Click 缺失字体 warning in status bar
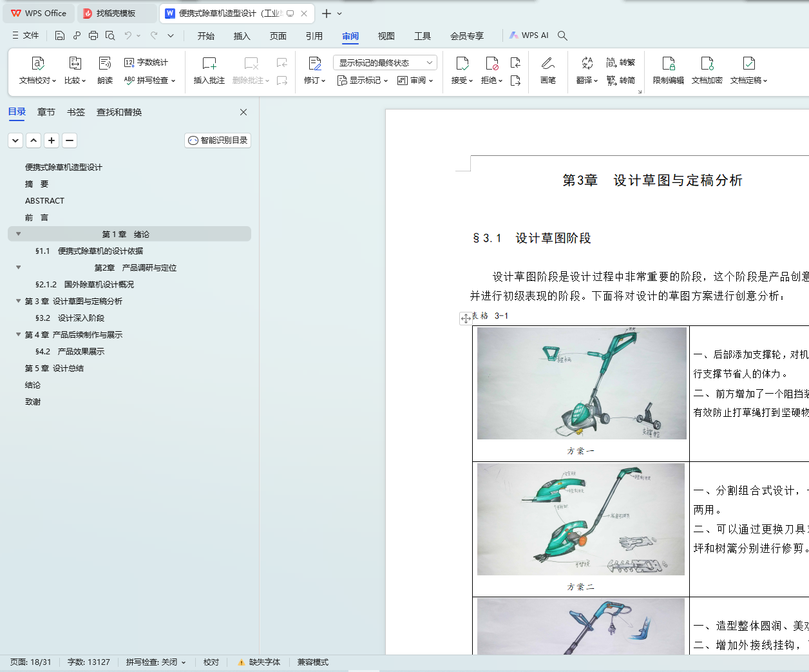This screenshot has width=809, height=672. 259,662
